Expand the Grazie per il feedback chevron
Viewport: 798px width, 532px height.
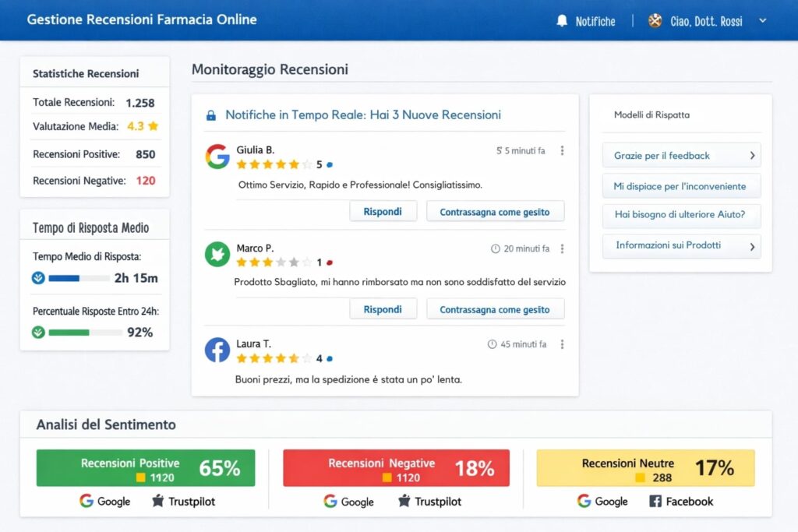[x=752, y=156]
